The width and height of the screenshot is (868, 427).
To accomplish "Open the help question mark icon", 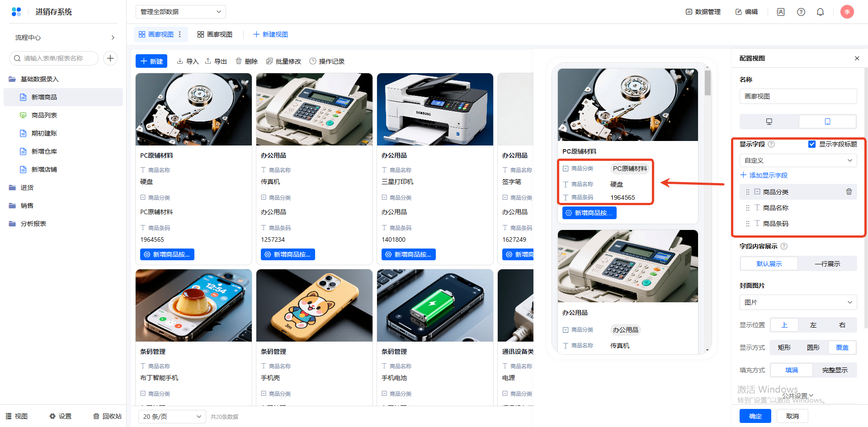I will click(801, 12).
